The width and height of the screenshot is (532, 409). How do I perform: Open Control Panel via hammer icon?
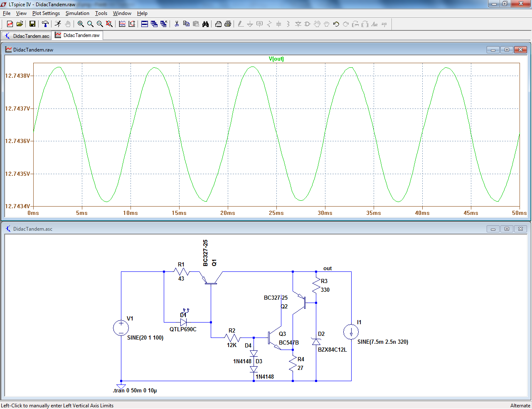[x=45, y=24]
